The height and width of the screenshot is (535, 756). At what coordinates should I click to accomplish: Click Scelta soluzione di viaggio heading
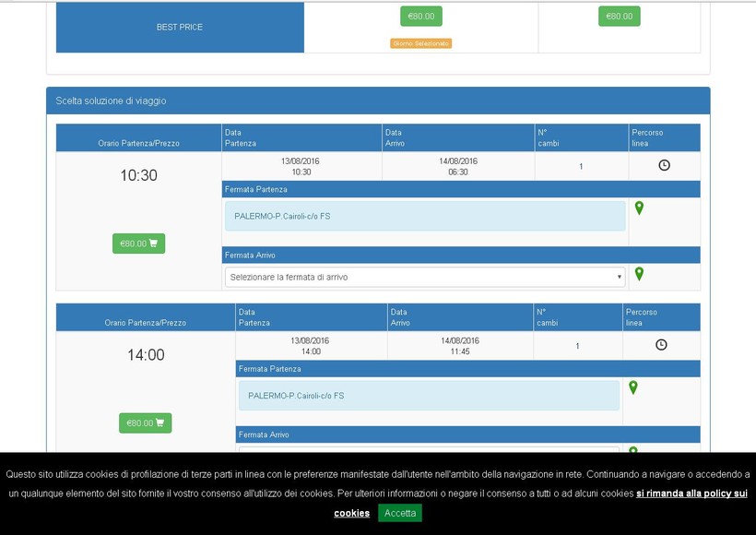click(x=111, y=101)
